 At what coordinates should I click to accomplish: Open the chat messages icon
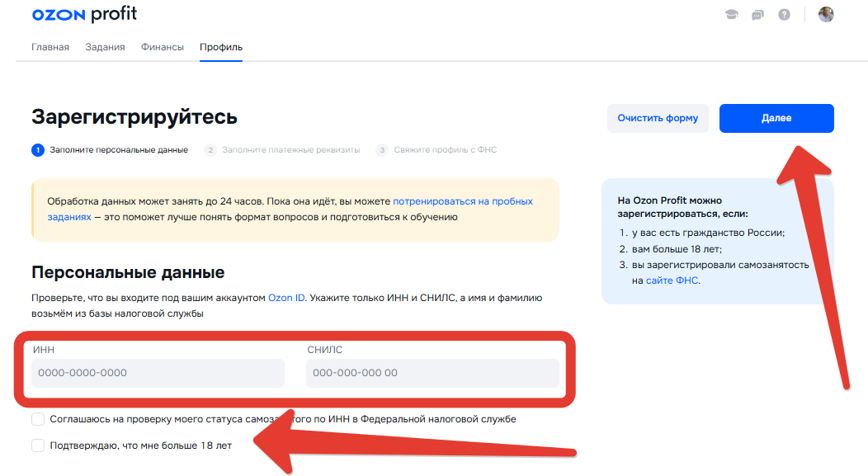757,15
